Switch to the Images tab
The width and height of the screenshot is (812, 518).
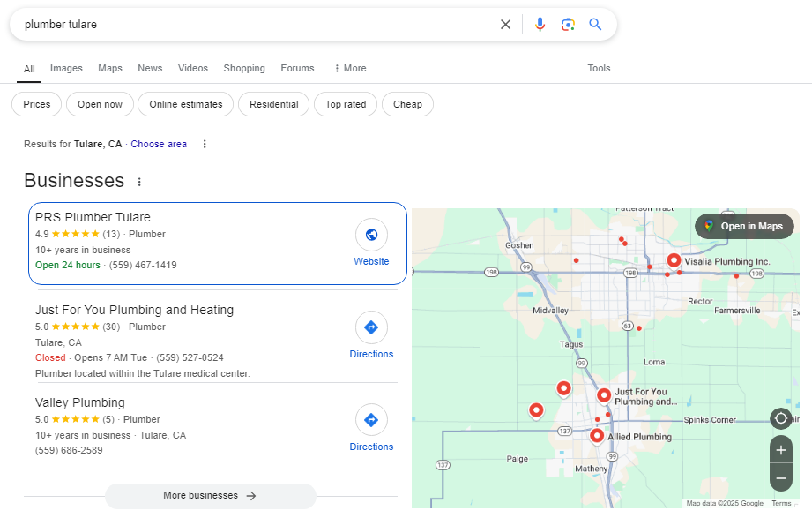point(66,68)
